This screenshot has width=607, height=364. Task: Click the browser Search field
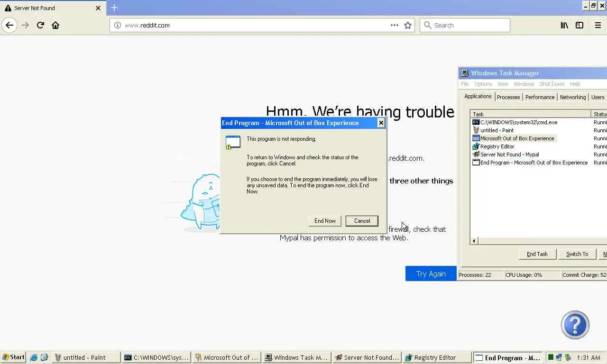[x=465, y=25]
